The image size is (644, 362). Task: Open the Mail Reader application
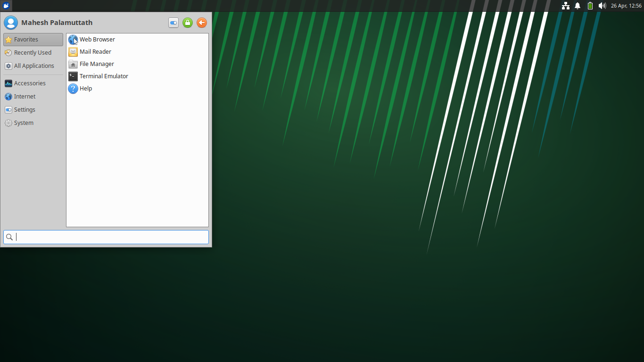(x=96, y=52)
